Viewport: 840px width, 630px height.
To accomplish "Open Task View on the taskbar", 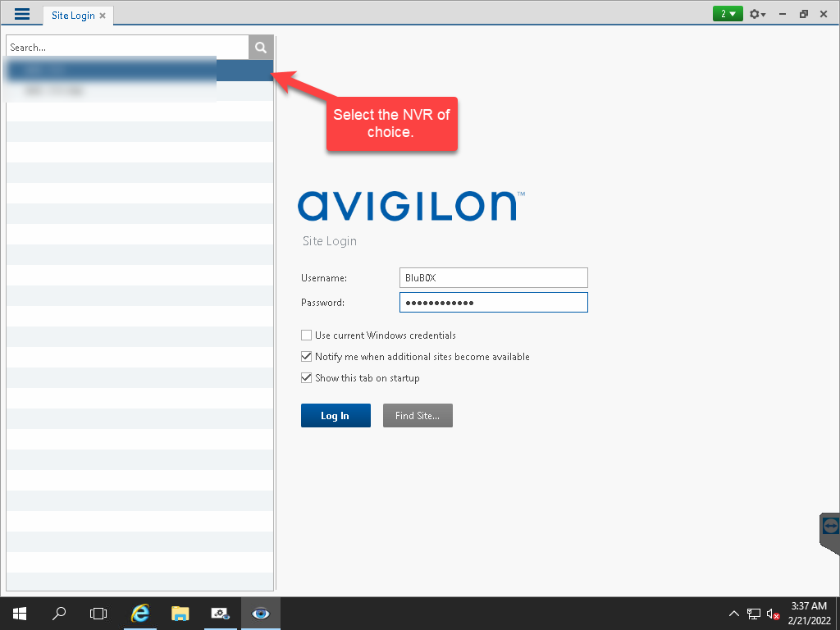I will point(98,613).
